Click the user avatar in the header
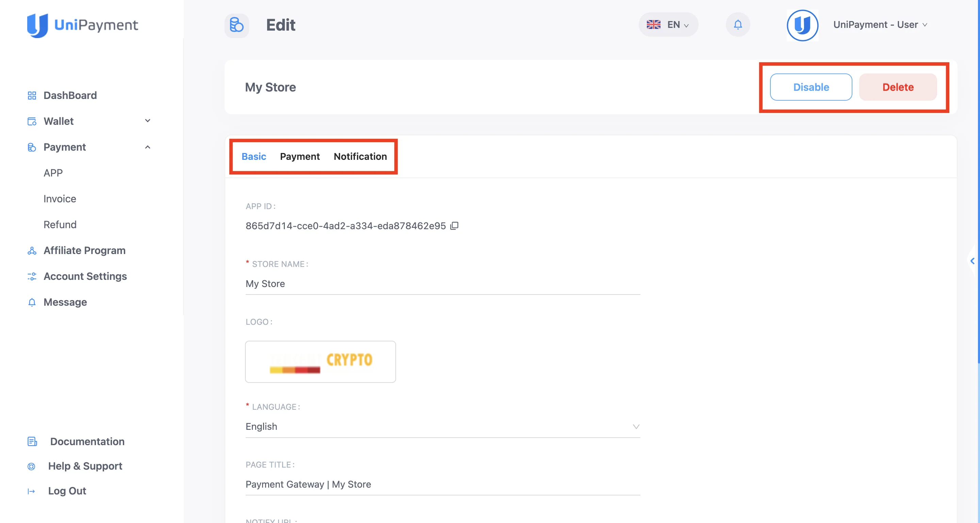This screenshot has height=523, width=980. click(802, 25)
